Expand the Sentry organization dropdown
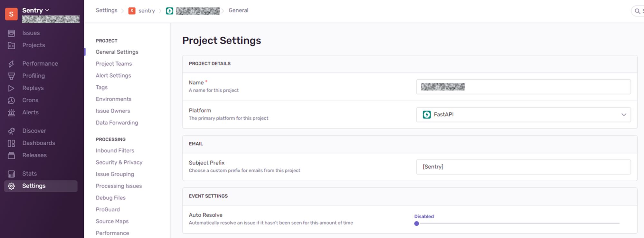This screenshot has width=644, height=238. coord(36,10)
